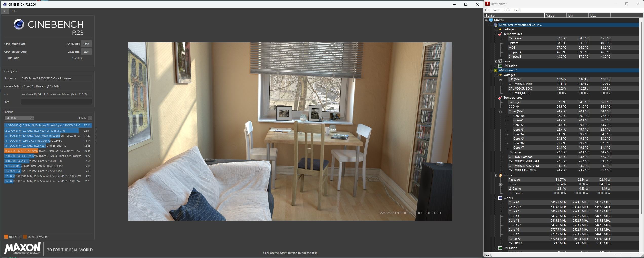Expand the motherboard Voltages node

point(496,29)
